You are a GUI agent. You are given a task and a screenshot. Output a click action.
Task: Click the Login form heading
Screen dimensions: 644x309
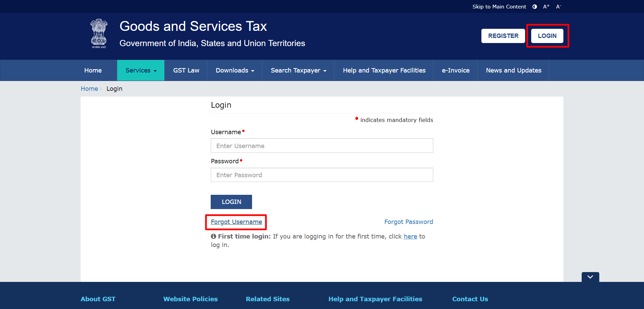click(221, 105)
